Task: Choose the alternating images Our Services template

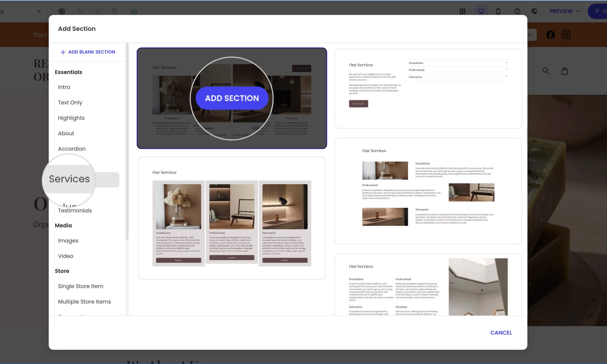Action: pos(428,191)
